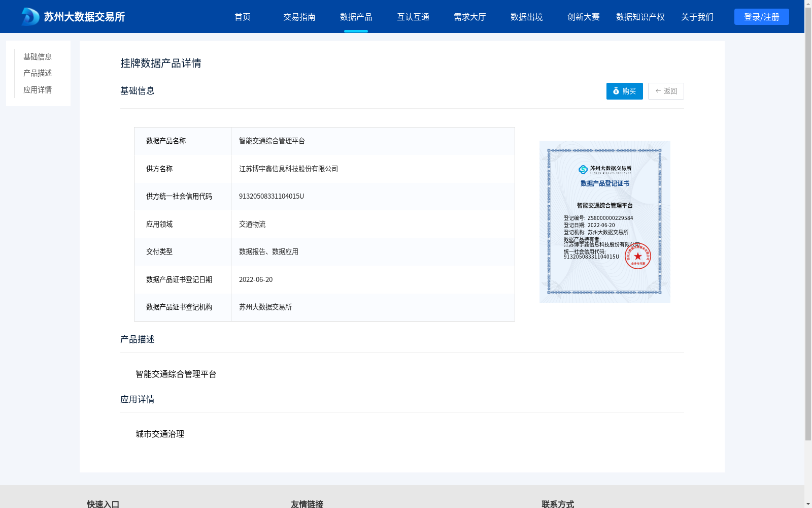Open 数据知识产权 in top navigation
Viewport: 812px width, 508px height.
(x=640, y=17)
